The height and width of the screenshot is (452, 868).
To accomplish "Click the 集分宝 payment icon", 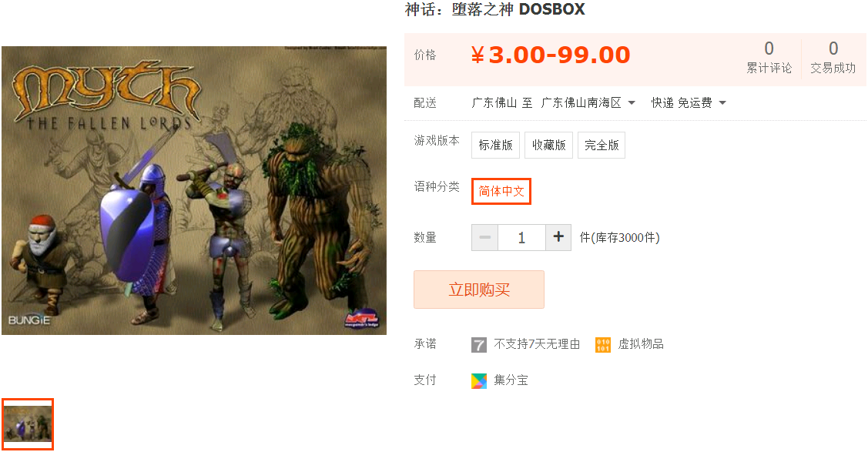I will (479, 380).
